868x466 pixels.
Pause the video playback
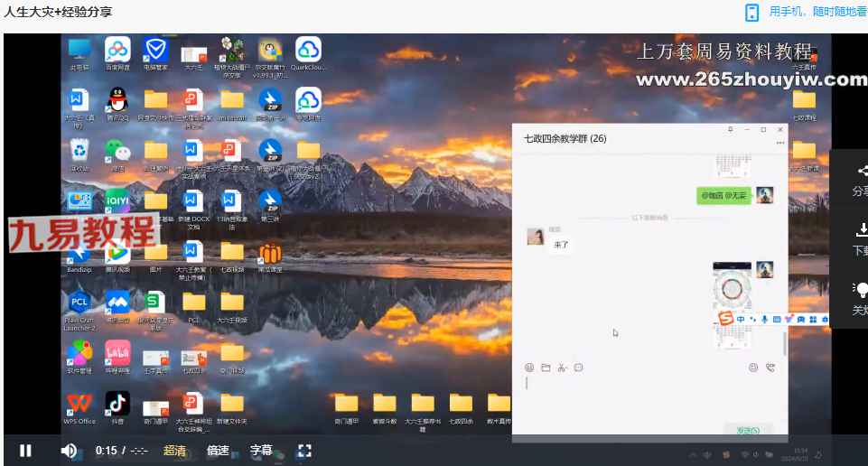25,451
